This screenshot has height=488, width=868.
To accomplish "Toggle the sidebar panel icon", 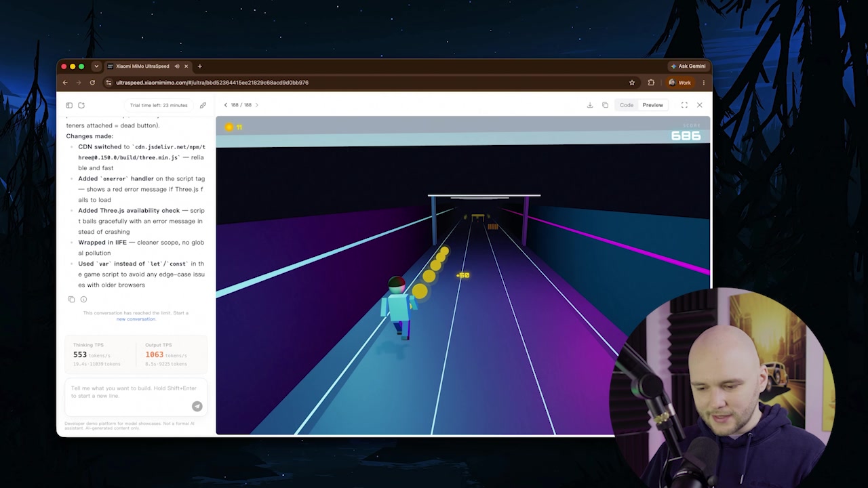I will click(69, 105).
